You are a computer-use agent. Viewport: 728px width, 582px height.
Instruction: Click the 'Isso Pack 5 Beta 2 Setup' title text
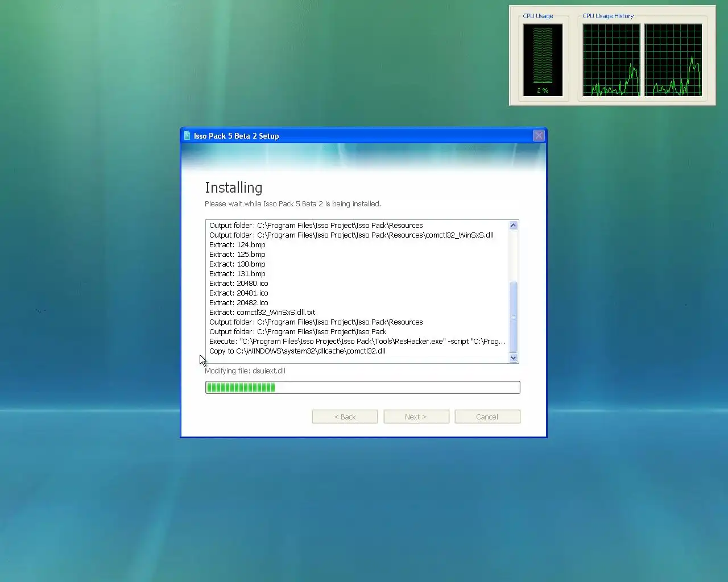[x=236, y=136]
